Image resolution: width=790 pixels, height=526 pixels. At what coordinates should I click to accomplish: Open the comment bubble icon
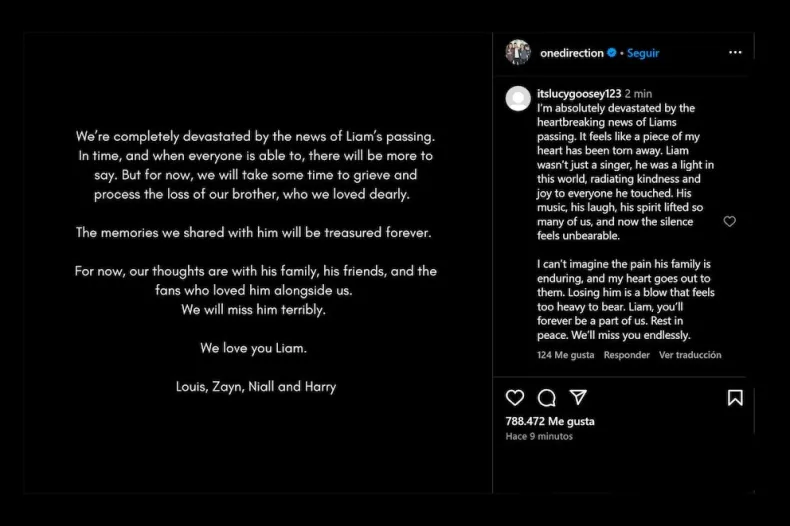click(547, 398)
